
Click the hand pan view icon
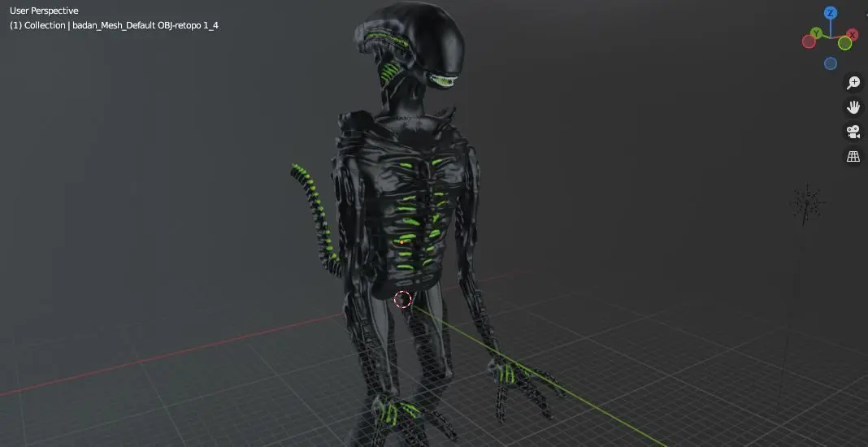click(x=853, y=107)
